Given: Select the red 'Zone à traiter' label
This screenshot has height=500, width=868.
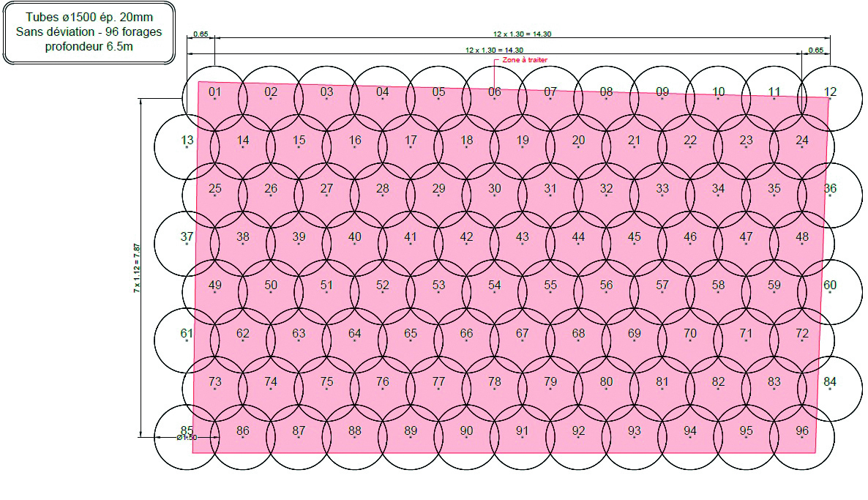Looking at the screenshot, I should pyautogui.click(x=525, y=60).
